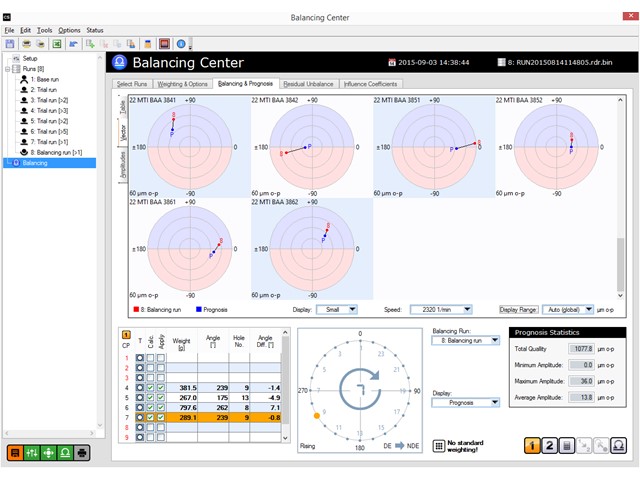The image size is (640, 480).
Task: Toggle the Apply checkbox for row 5
Action: 160,397
